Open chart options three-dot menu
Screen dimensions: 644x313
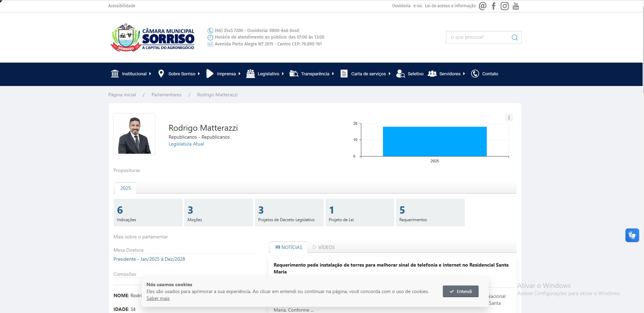[509, 118]
